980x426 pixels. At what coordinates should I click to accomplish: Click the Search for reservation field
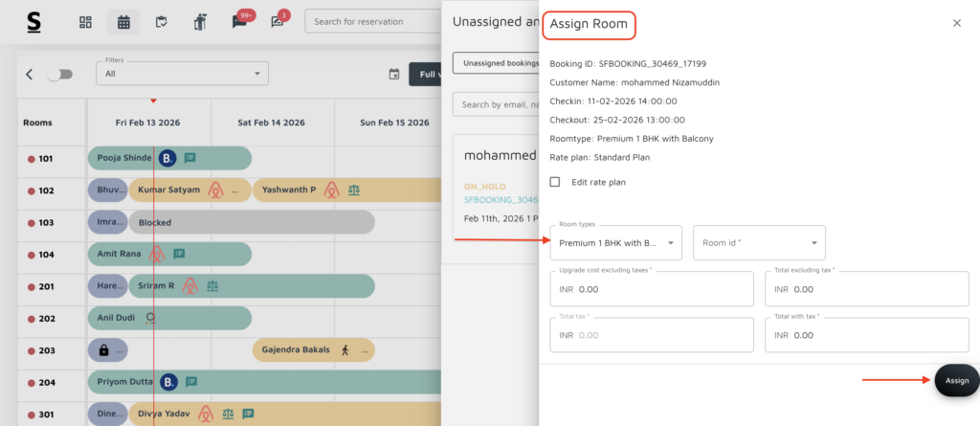pyautogui.click(x=373, y=22)
